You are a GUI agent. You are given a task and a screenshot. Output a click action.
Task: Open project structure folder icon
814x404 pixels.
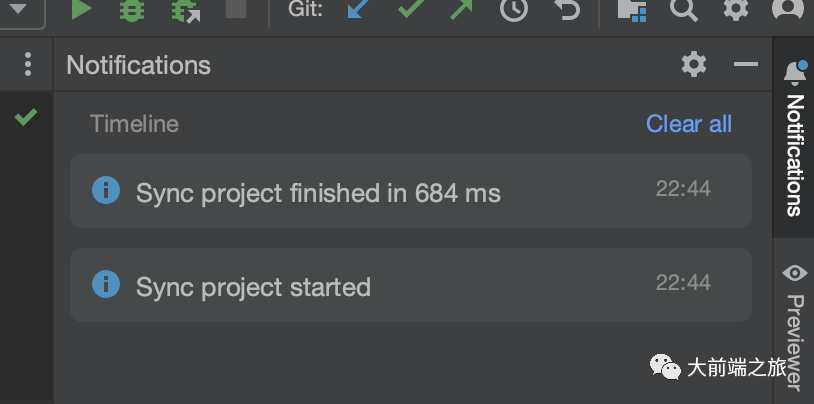click(x=632, y=10)
